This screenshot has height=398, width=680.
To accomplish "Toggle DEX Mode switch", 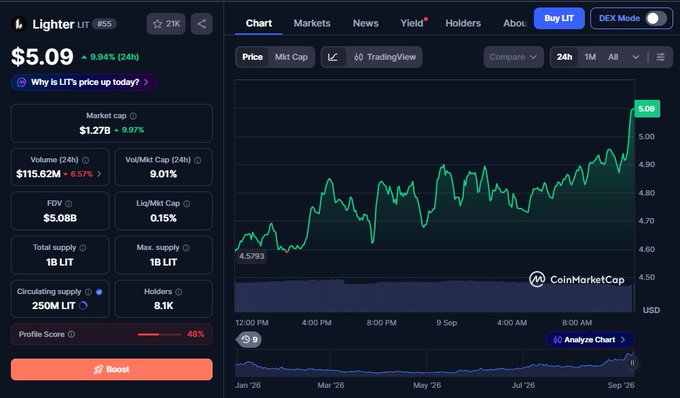I will (x=656, y=19).
